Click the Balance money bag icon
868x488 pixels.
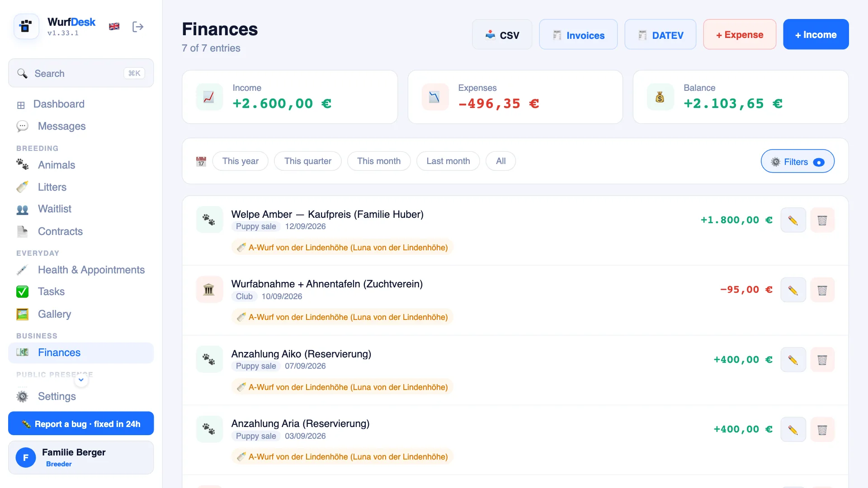pos(660,97)
